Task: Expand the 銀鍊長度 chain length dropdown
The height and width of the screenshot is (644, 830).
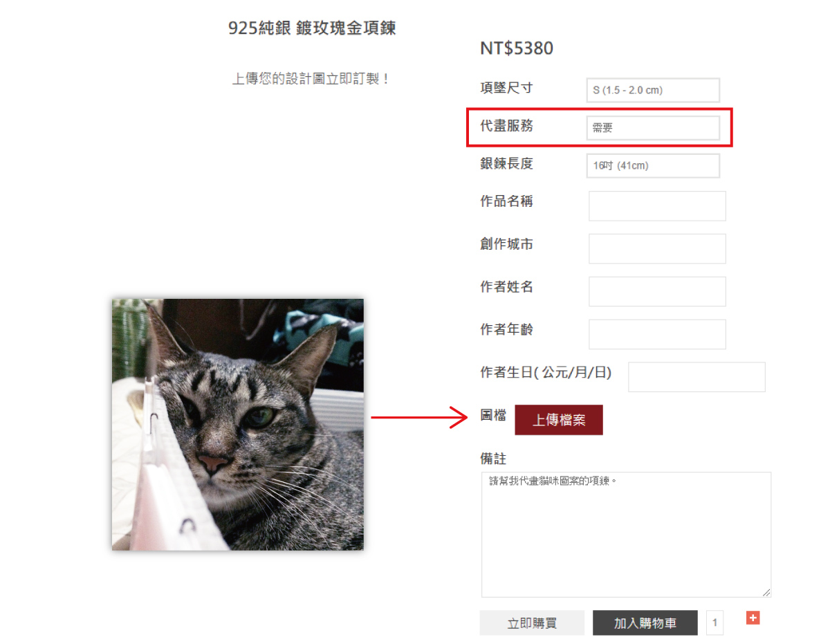Action: click(653, 166)
